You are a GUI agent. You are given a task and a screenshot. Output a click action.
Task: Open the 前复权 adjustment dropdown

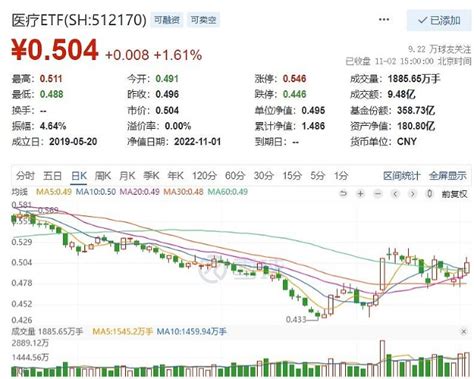pos(454,194)
